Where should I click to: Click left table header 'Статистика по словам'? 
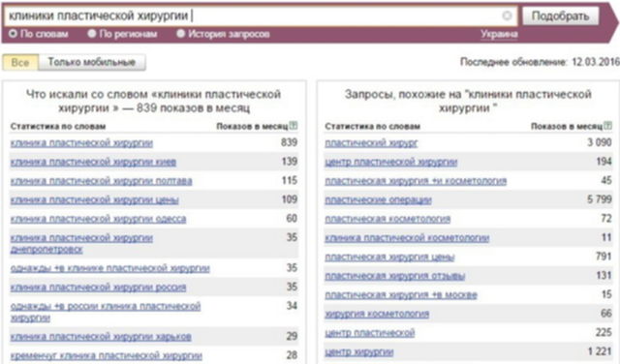click(58, 127)
